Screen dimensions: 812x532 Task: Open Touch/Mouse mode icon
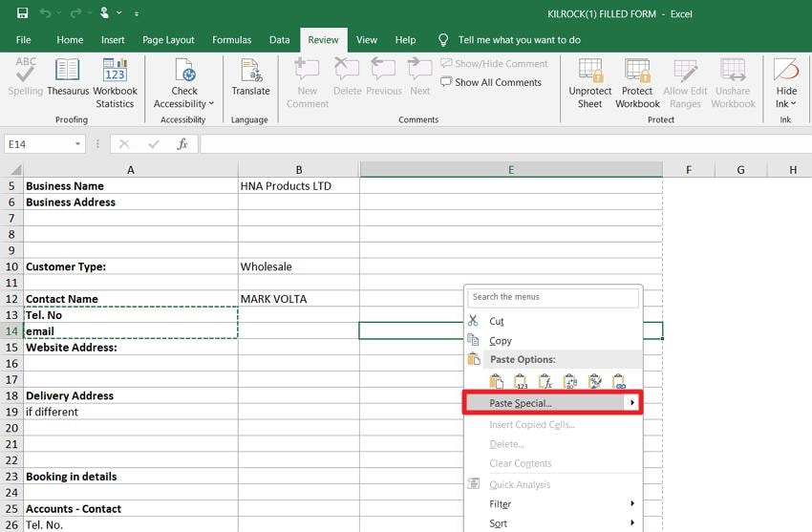105,12
